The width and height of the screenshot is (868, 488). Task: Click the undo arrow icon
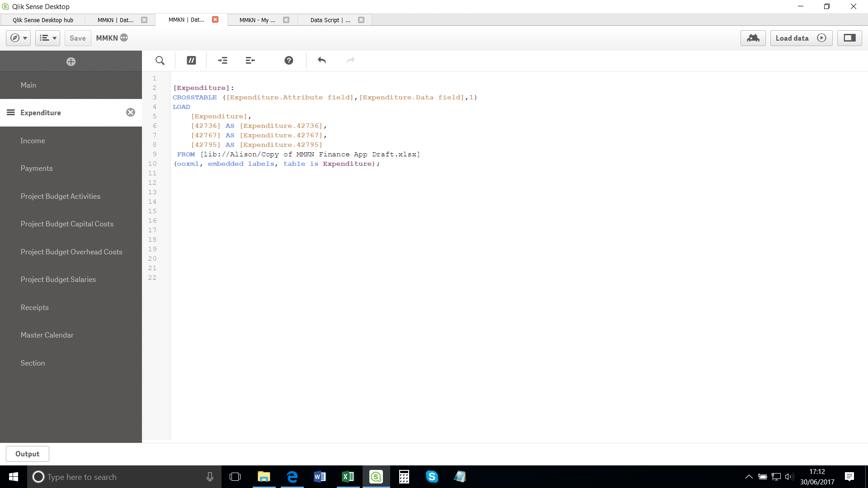[322, 60]
